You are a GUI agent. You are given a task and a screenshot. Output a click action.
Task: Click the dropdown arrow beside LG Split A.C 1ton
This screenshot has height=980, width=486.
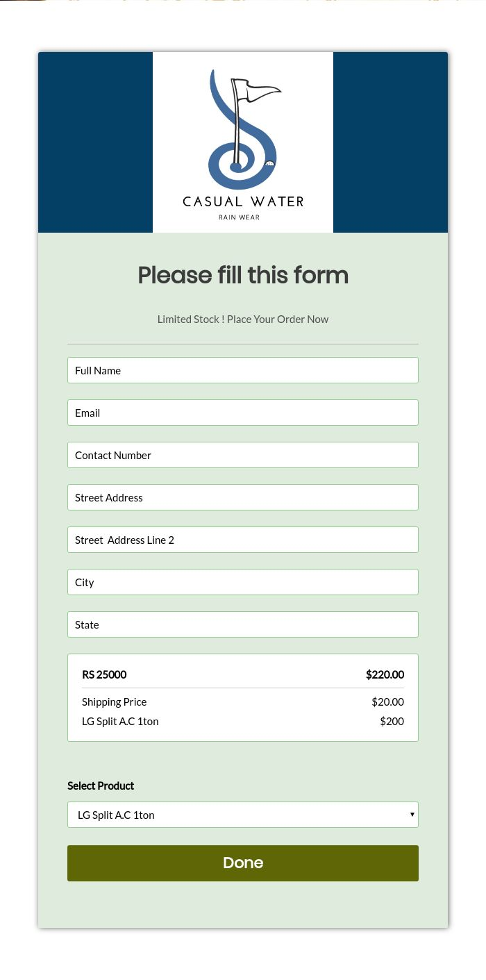412,815
